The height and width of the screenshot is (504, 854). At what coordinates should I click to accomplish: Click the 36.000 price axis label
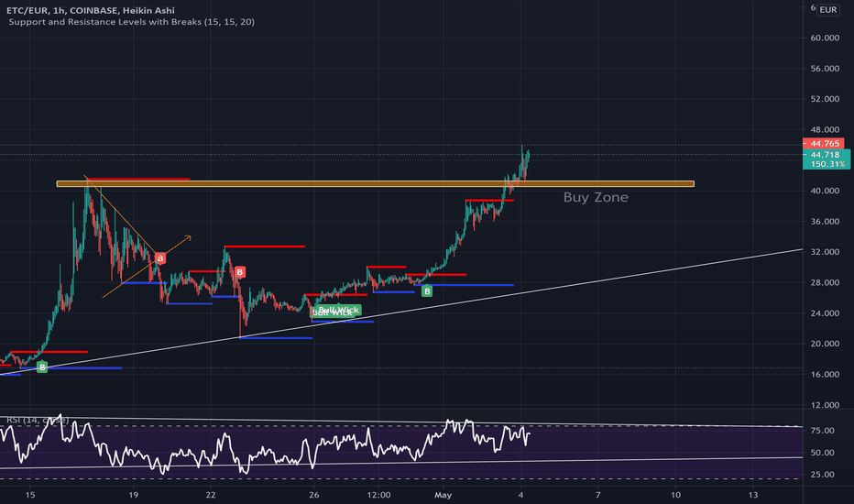tap(825, 221)
